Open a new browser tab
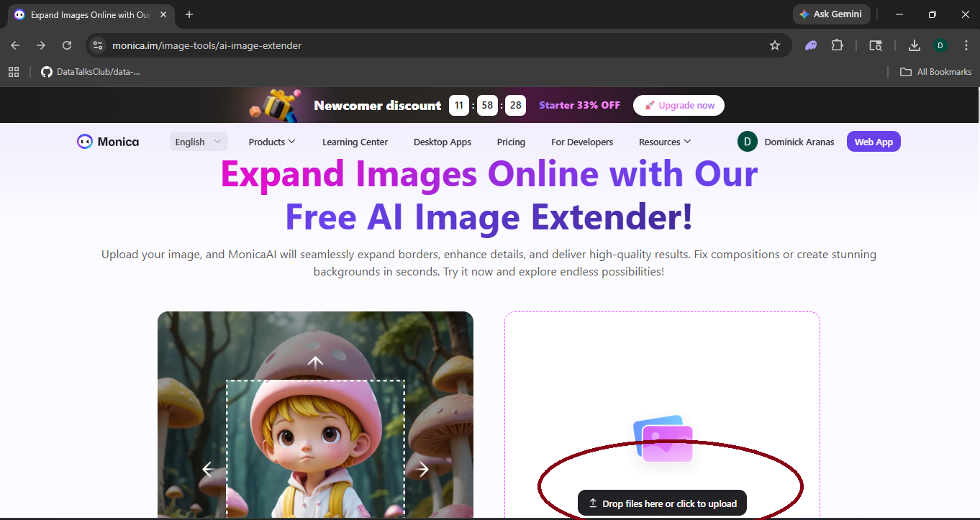980x520 pixels. pyautogui.click(x=189, y=14)
